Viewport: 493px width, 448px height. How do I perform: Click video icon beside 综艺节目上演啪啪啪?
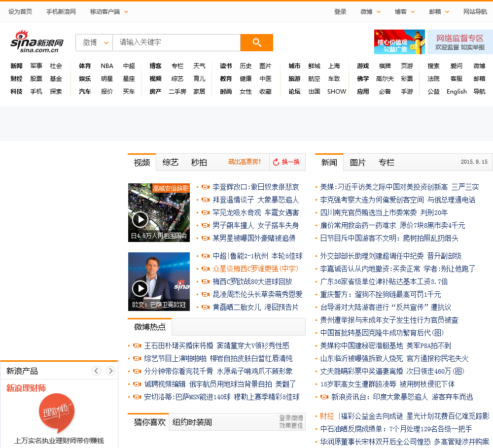click(x=137, y=359)
